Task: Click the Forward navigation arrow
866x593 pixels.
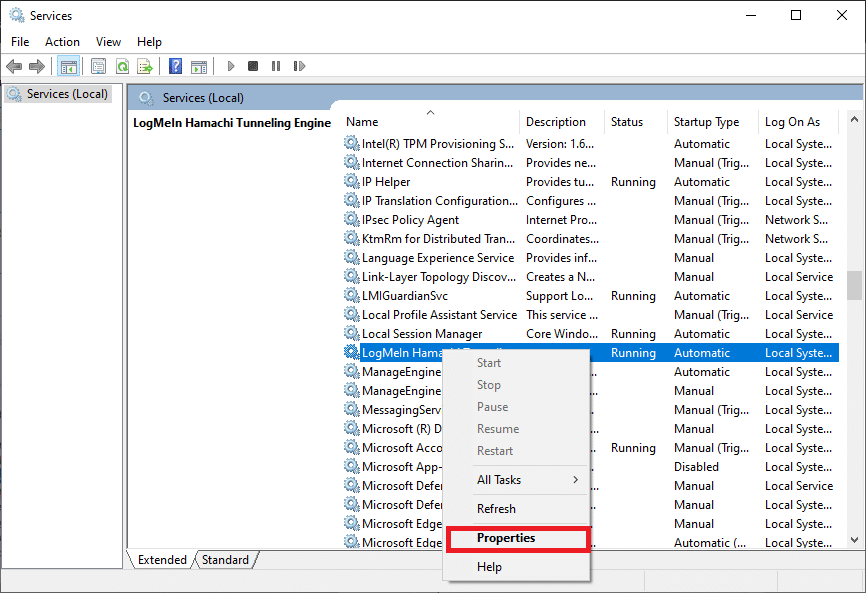Action: coord(37,66)
